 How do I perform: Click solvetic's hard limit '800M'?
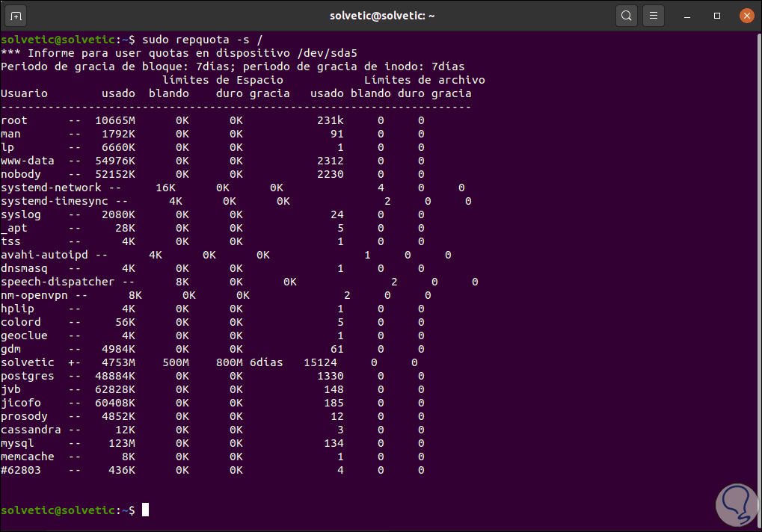pyautogui.click(x=230, y=362)
